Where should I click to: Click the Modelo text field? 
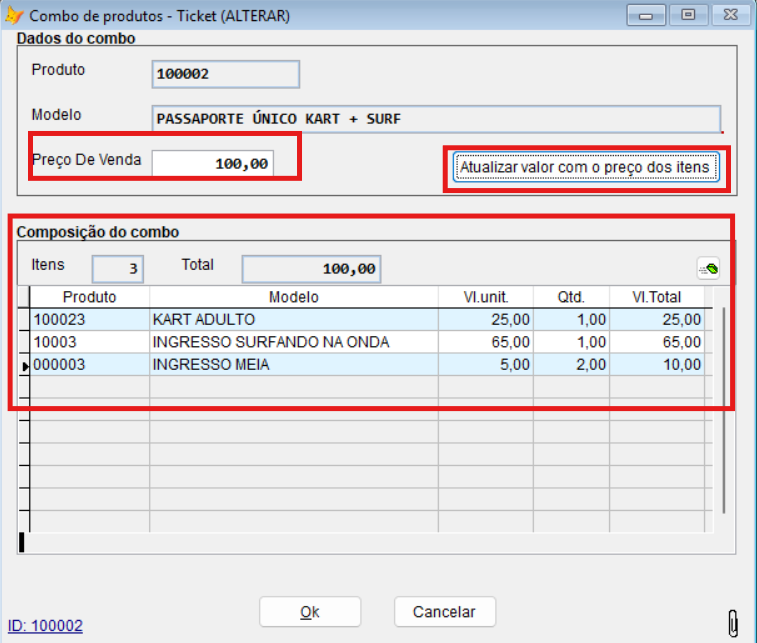pos(435,119)
